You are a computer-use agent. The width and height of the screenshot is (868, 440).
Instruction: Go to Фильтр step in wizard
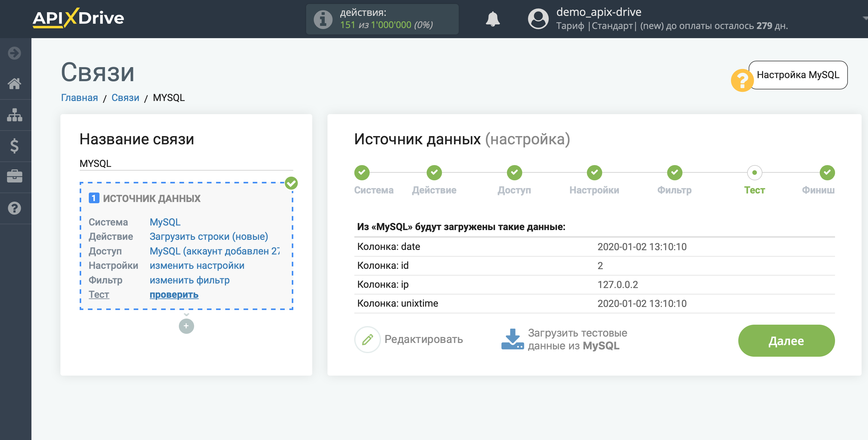(675, 172)
